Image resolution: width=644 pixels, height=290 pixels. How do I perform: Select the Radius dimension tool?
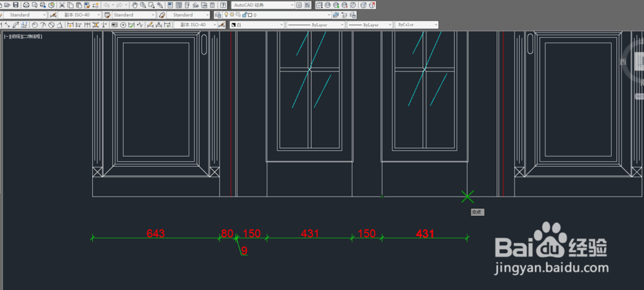pyautogui.click(x=35, y=24)
